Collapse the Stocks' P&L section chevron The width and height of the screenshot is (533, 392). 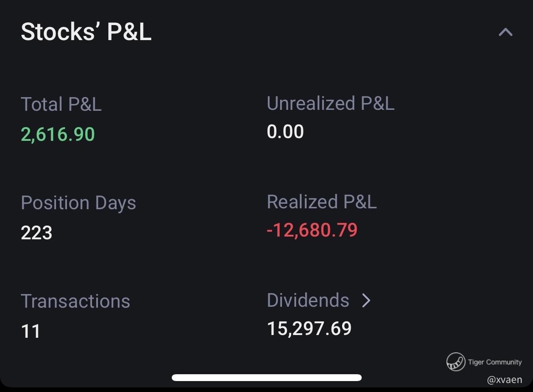[505, 32]
